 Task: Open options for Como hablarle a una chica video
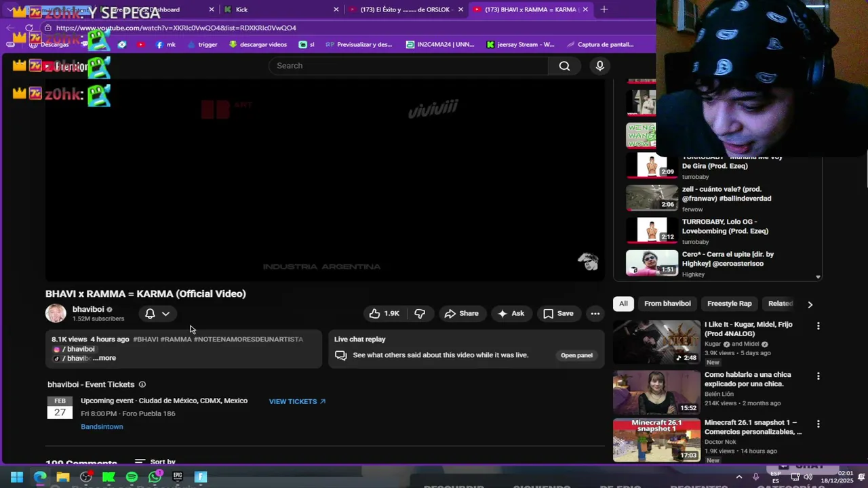coord(818,376)
